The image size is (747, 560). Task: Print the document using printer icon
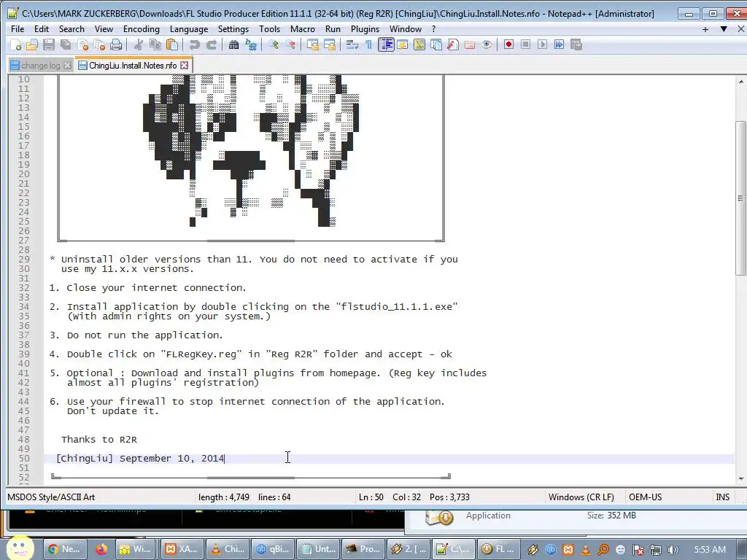(116, 44)
